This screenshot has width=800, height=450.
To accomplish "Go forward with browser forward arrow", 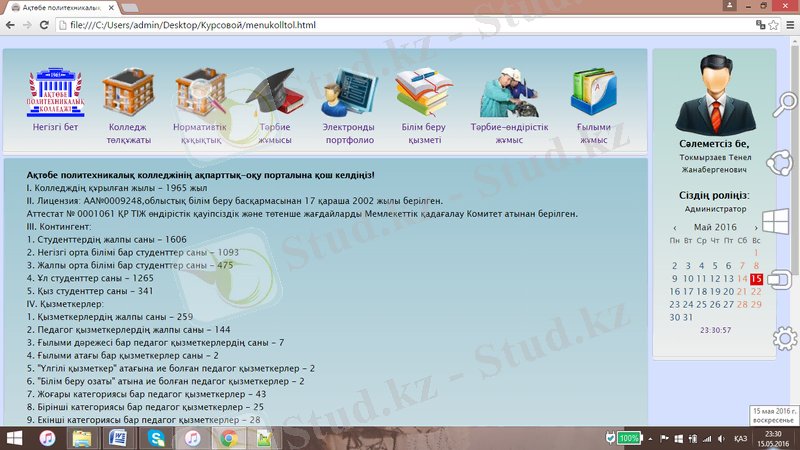I will [x=27, y=25].
